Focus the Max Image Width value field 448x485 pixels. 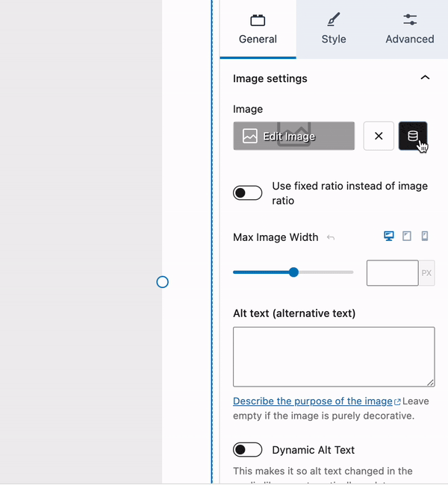[392, 273]
